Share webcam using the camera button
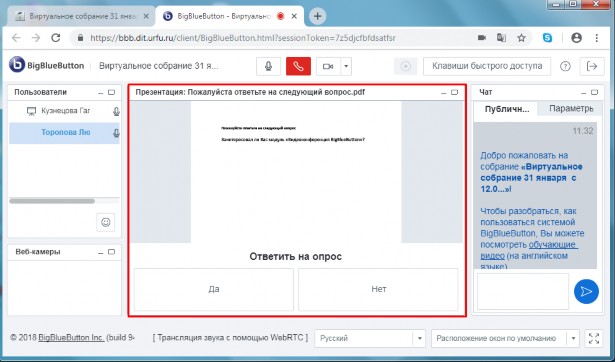 (328, 66)
